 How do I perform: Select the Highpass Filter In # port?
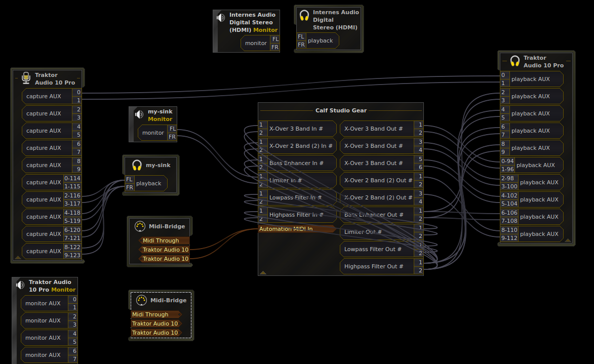(x=297, y=215)
